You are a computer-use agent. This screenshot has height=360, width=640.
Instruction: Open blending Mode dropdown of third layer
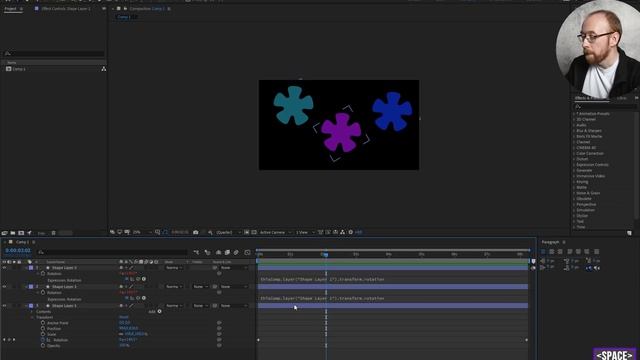[x=175, y=305]
